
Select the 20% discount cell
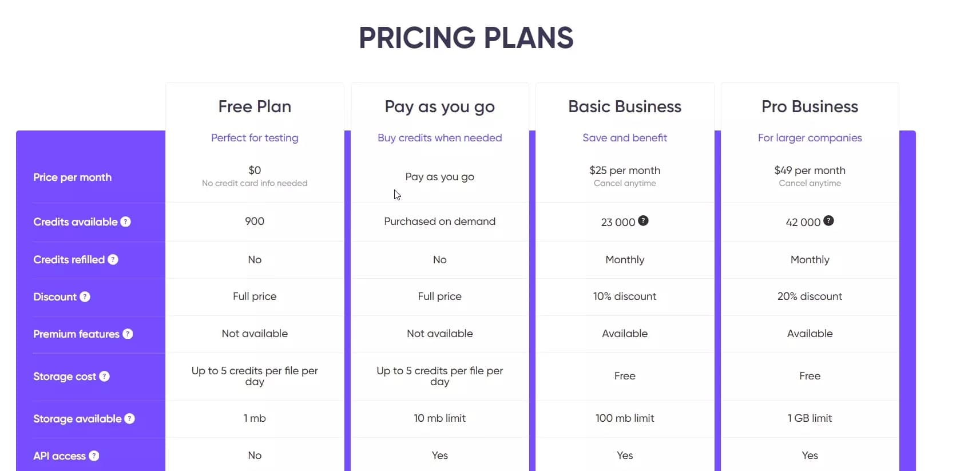click(810, 296)
